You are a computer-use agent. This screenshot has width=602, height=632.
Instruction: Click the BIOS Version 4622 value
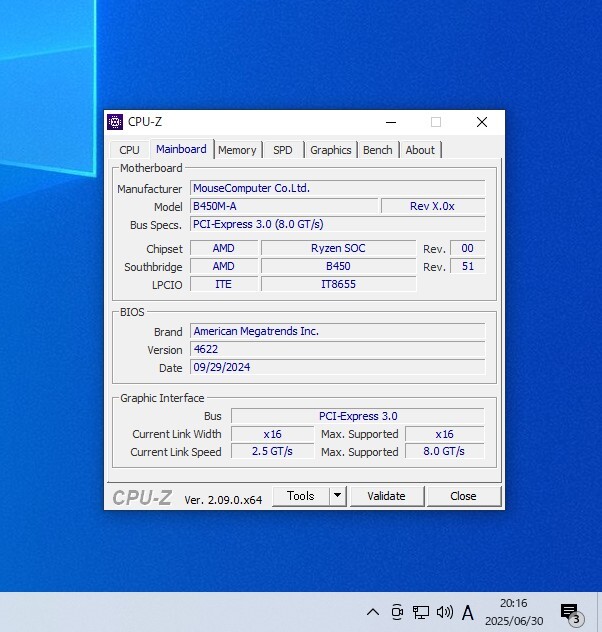click(x=338, y=349)
